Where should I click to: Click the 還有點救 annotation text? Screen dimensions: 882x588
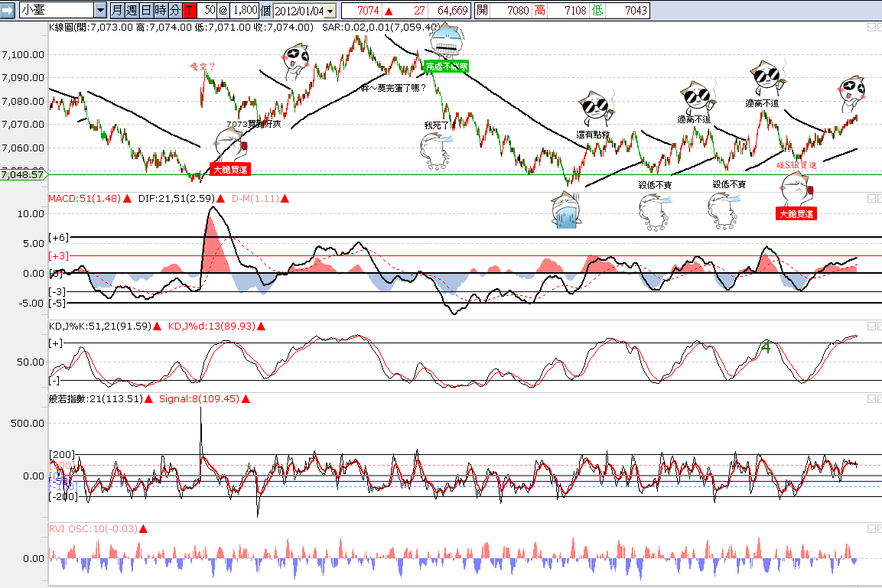593,135
